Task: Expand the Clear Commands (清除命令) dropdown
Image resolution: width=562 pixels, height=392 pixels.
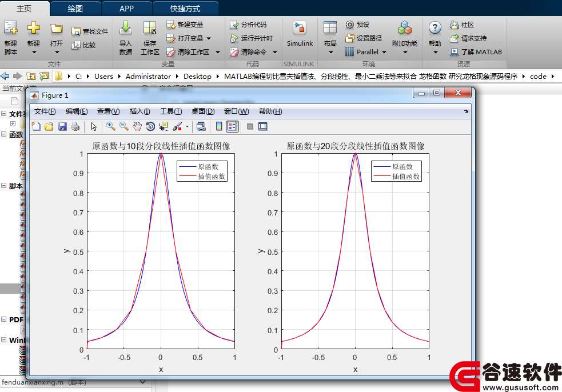Action: pyautogui.click(x=275, y=53)
